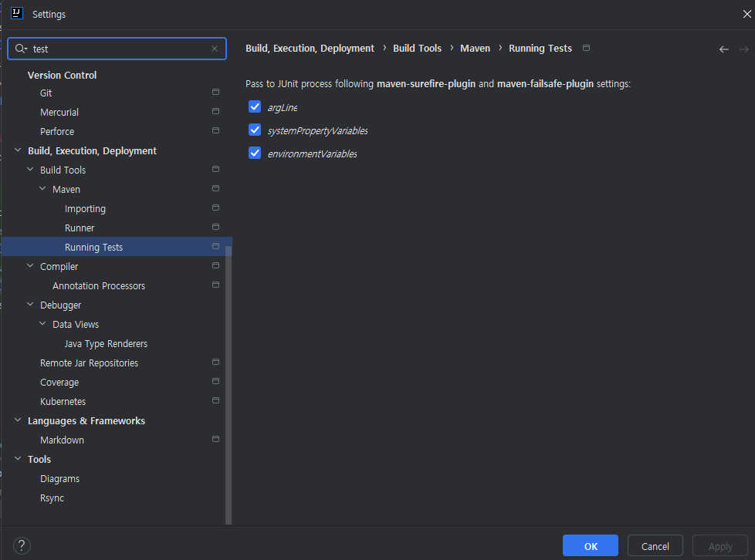Collapse the Maven tree node
Image resolution: width=755 pixels, height=560 pixels.
(x=42, y=188)
